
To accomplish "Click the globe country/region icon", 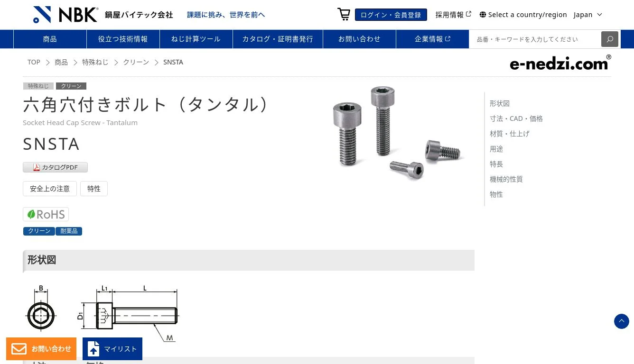I will click(483, 15).
